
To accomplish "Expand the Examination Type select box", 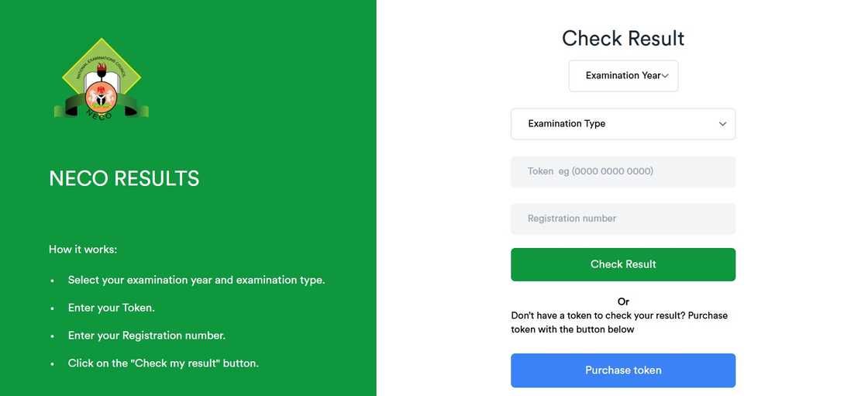I will (622, 124).
